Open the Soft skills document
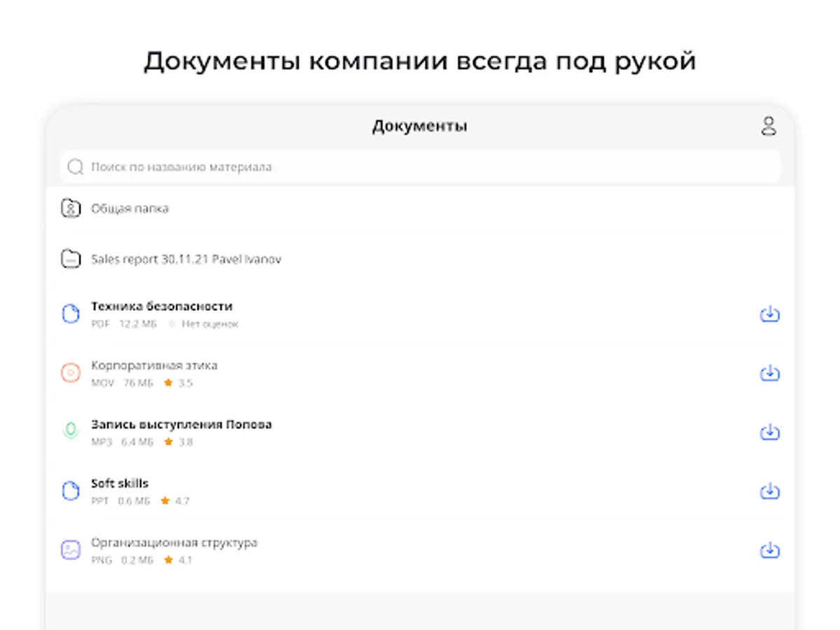Screen dimensions: 840x630 point(119,482)
